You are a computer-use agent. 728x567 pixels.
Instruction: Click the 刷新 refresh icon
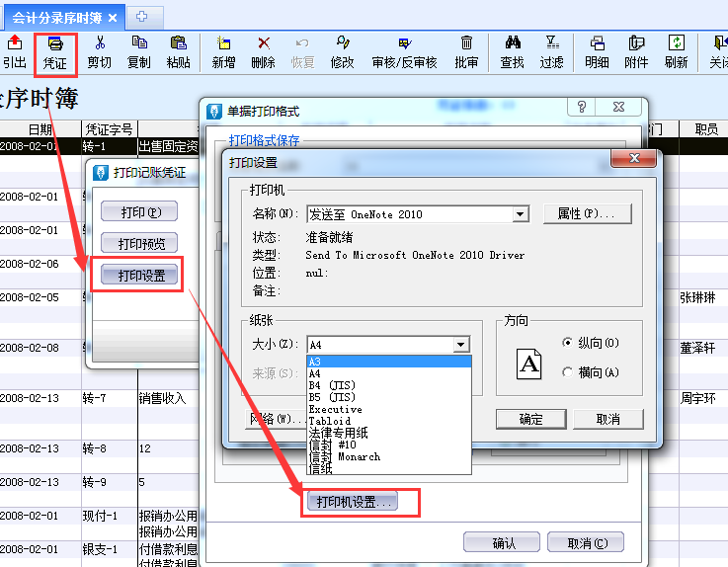(677, 43)
